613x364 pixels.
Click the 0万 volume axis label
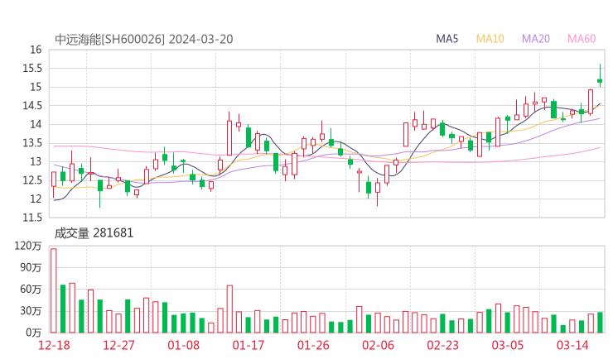(34, 333)
